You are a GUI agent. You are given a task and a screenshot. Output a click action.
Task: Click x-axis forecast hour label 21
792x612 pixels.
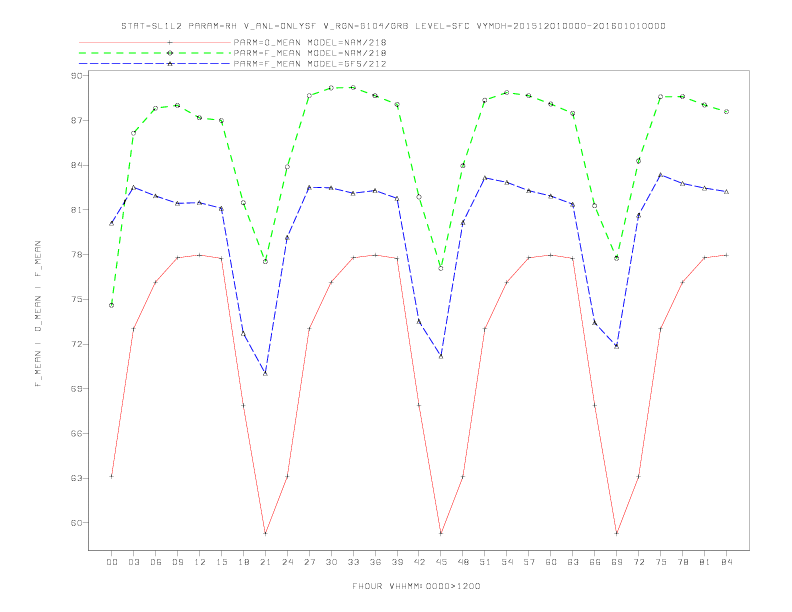pos(265,562)
